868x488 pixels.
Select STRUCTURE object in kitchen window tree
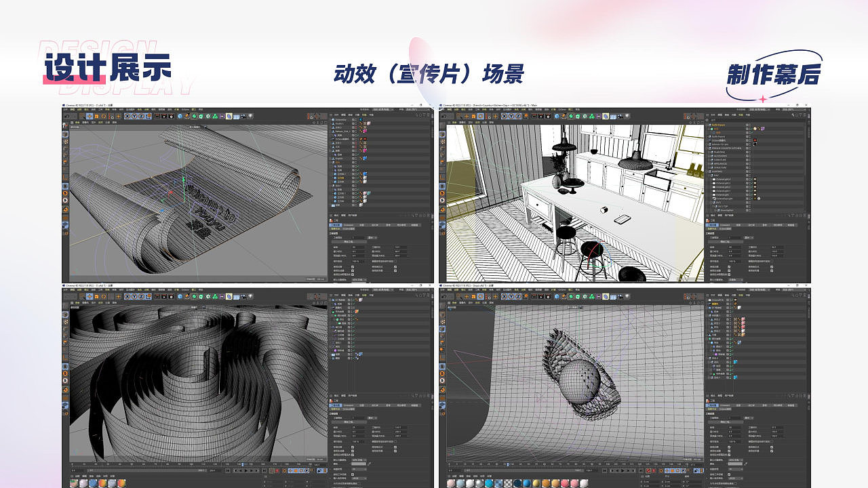721,167
